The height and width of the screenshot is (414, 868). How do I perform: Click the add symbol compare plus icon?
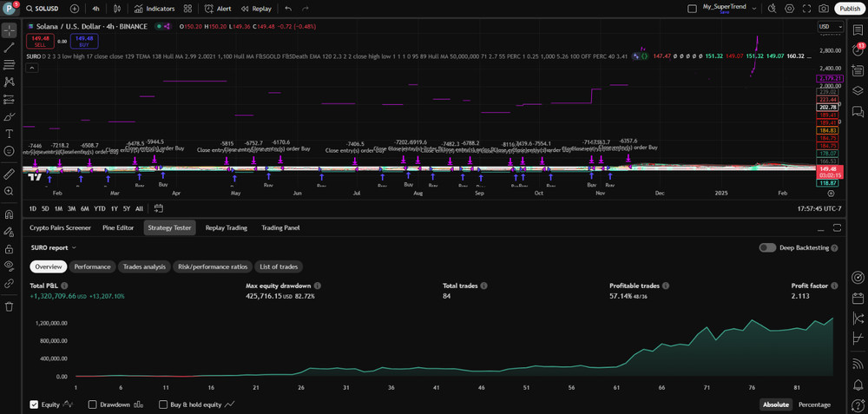coord(74,9)
